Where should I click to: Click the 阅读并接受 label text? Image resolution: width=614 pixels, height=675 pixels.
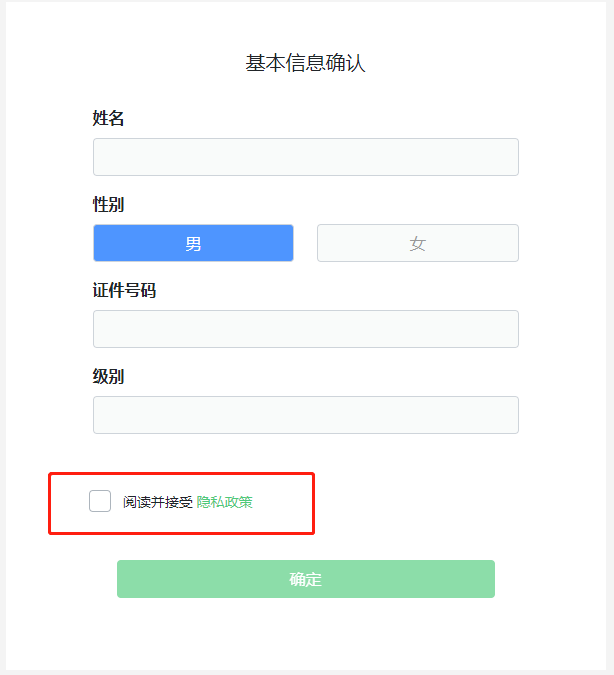[157, 502]
